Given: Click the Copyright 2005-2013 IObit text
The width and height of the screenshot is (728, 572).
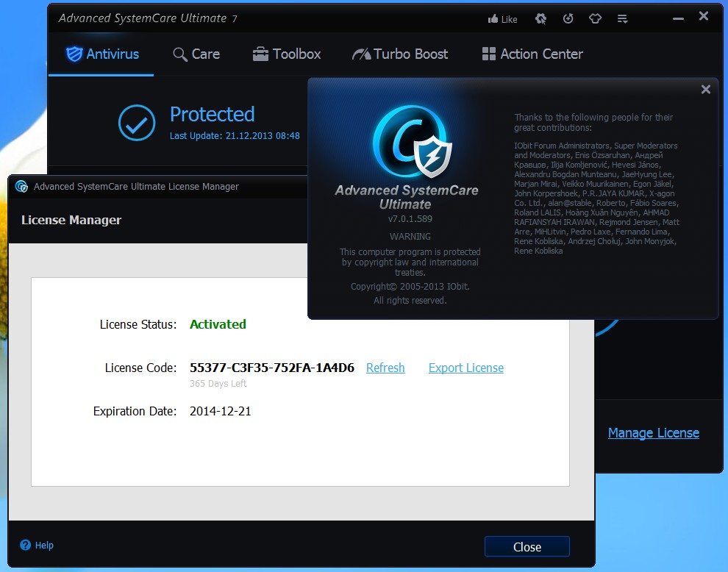Looking at the screenshot, I should pyautogui.click(x=410, y=287).
